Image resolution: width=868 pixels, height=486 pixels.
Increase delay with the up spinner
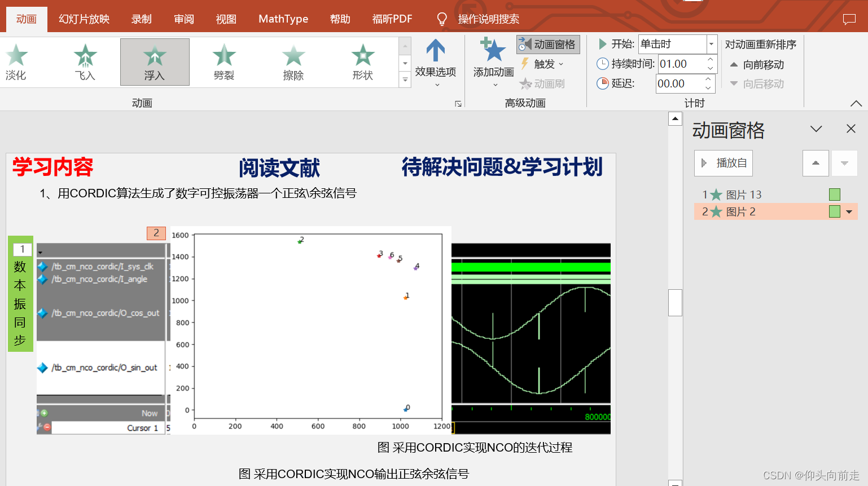pyautogui.click(x=708, y=79)
